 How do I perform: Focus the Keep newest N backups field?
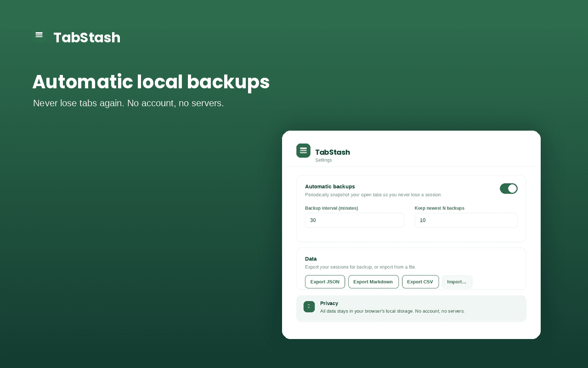[x=466, y=220]
